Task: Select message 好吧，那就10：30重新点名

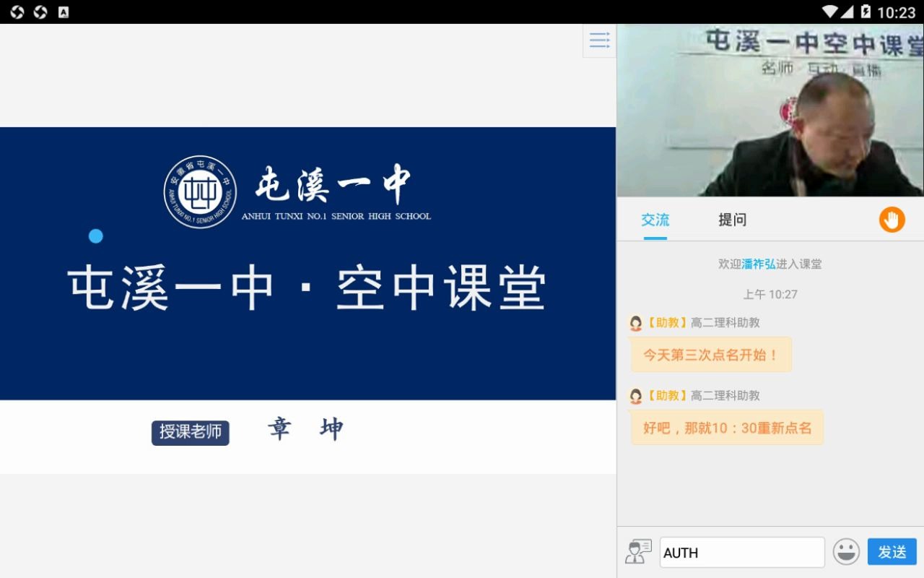Action: point(727,428)
